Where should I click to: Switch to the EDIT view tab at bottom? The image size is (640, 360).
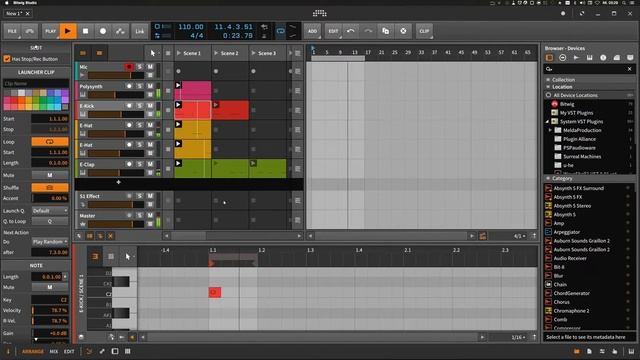pos(69,351)
